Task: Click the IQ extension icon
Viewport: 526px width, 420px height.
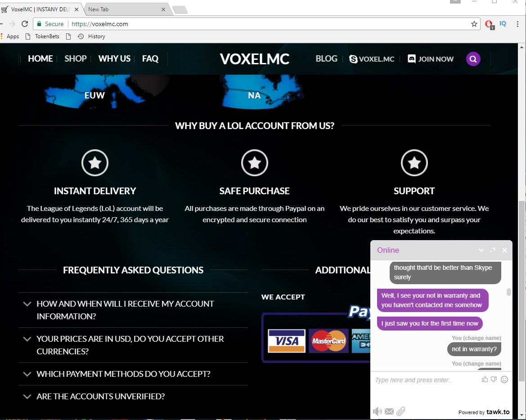Action: pyautogui.click(x=503, y=24)
